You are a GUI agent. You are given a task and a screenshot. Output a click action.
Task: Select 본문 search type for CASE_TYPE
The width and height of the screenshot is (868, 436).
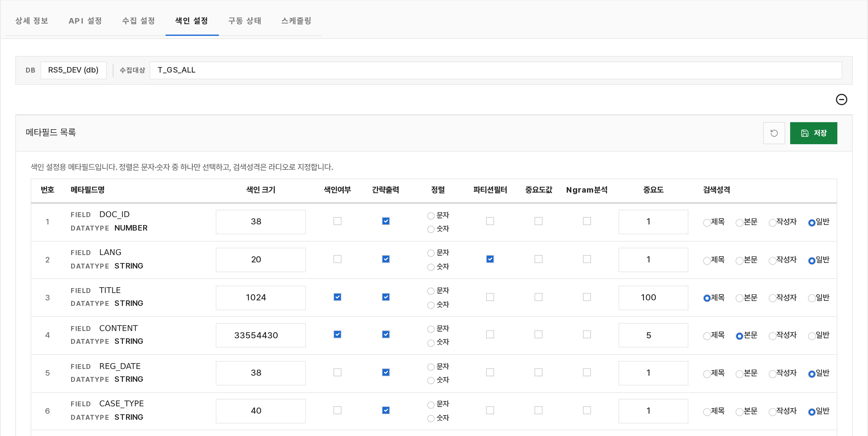point(739,412)
